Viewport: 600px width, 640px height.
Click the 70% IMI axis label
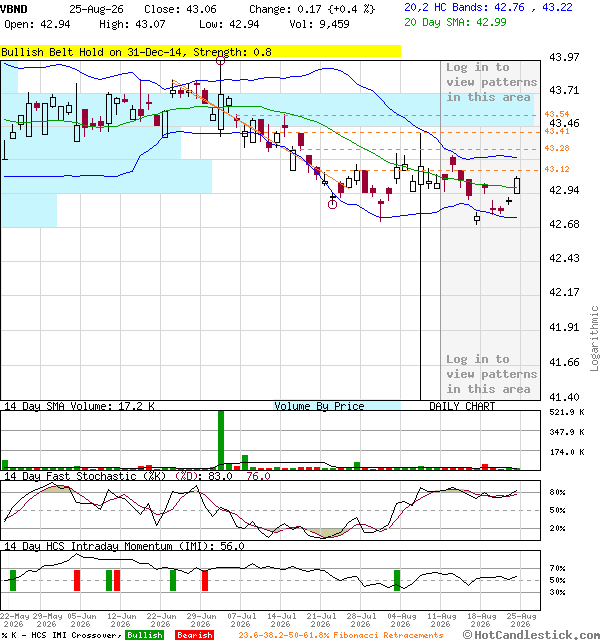557,568
